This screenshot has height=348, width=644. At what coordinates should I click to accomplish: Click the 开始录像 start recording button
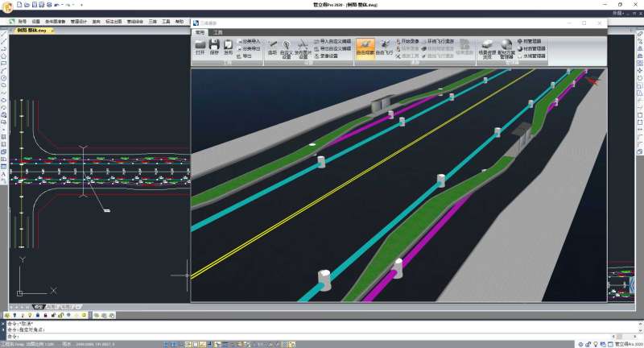click(408, 41)
